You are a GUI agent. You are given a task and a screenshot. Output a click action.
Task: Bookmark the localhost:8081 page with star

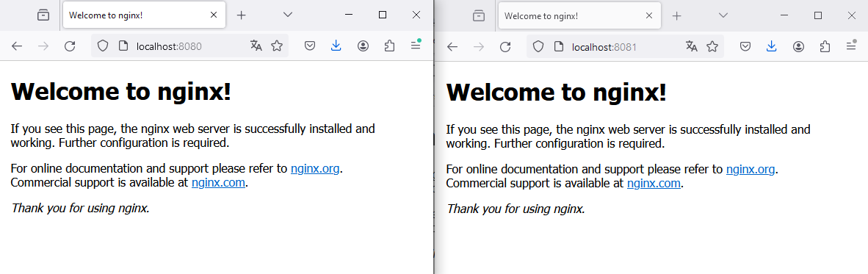coord(712,46)
